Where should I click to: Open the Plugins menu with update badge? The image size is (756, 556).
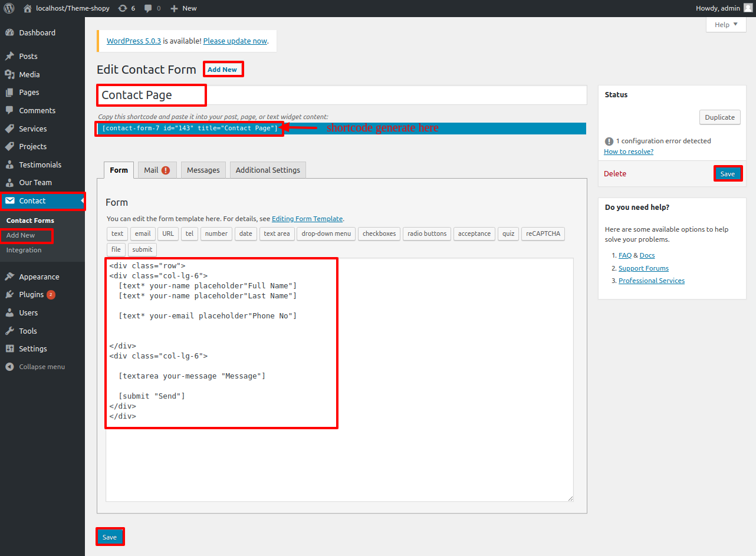31,295
